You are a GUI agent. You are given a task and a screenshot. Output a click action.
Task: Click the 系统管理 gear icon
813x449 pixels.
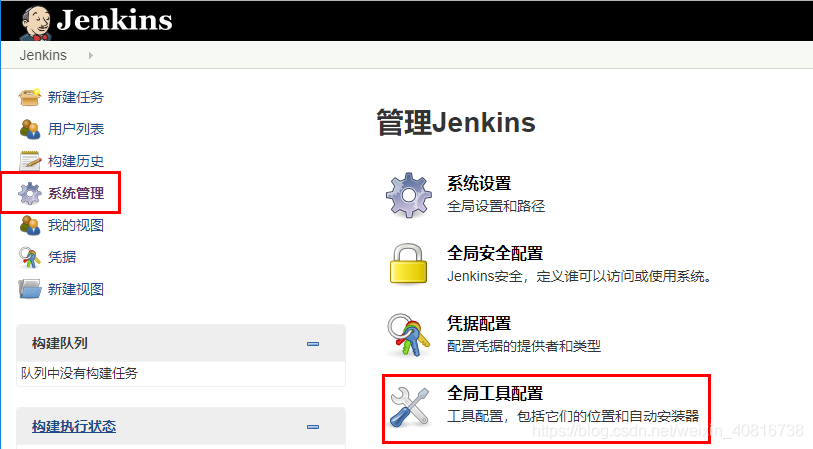pyautogui.click(x=30, y=193)
